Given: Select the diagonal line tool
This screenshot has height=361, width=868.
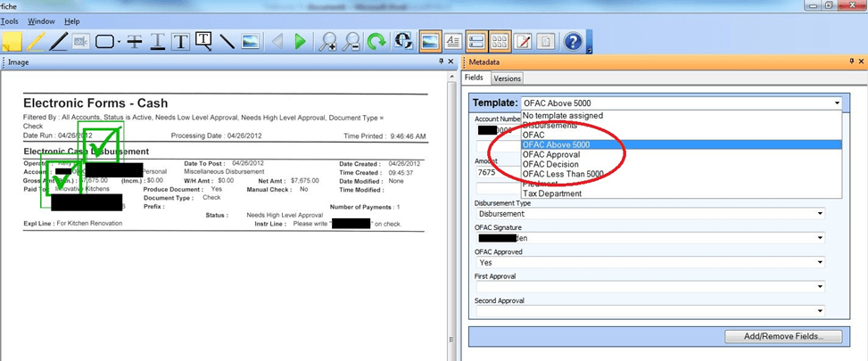Looking at the screenshot, I should coord(227,42).
